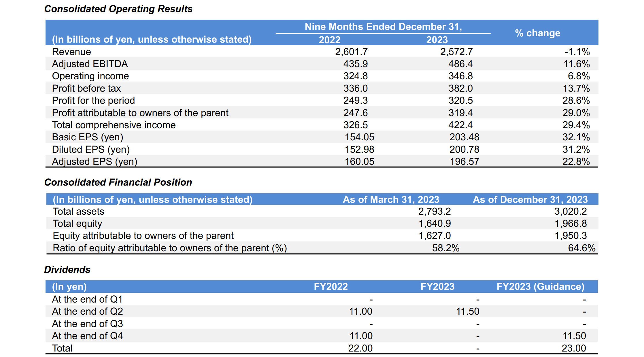Select the Operating income 2022 value 324.8
Screen dimensions: 644x357
355,76
